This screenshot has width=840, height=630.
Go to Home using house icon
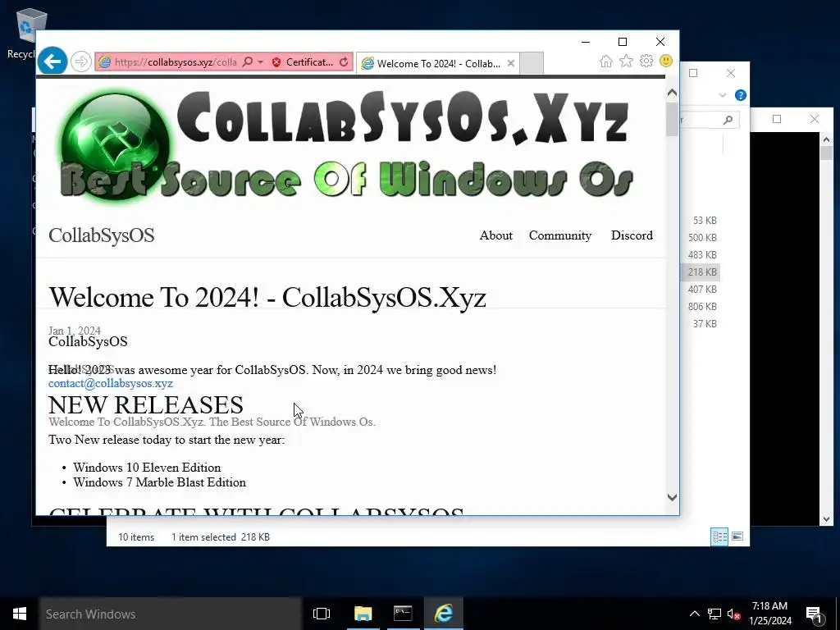pos(606,61)
